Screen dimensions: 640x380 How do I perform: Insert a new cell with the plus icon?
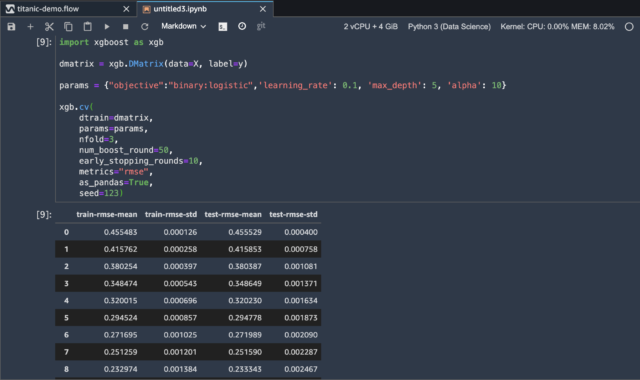pyautogui.click(x=30, y=27)
